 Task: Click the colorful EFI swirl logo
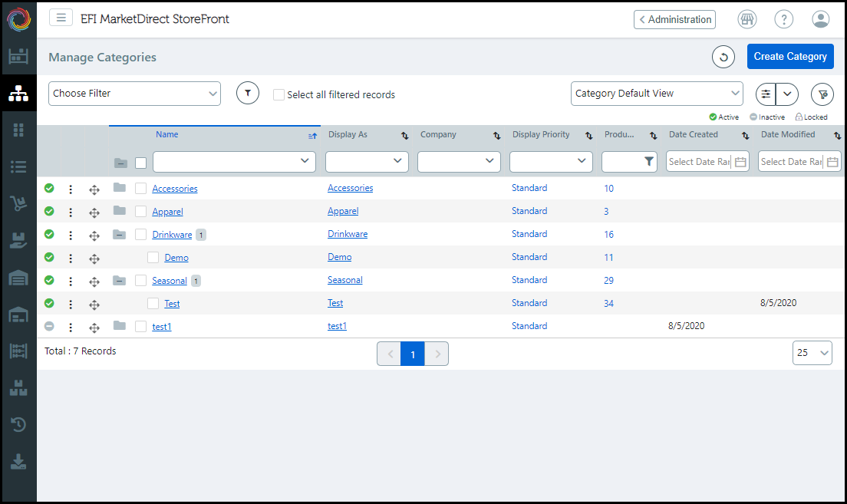click(x=19, y=19)
